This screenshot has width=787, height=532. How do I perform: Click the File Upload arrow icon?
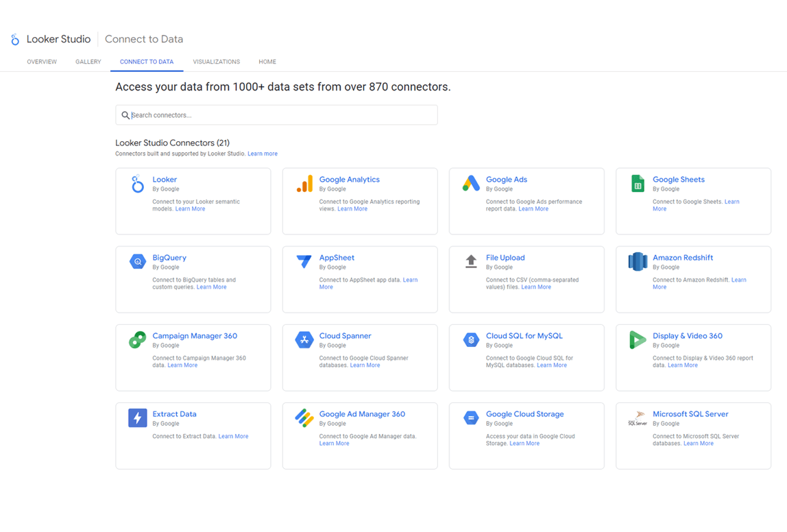(x=471, y=261)
